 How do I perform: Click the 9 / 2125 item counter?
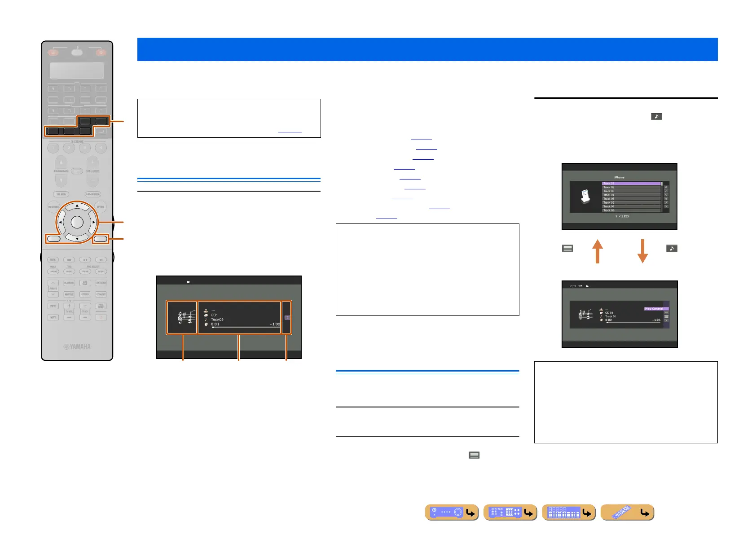[x=622, y=216]
